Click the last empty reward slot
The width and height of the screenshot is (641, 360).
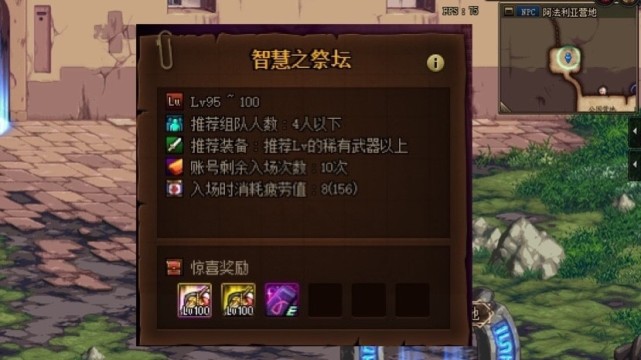[412, 300]
